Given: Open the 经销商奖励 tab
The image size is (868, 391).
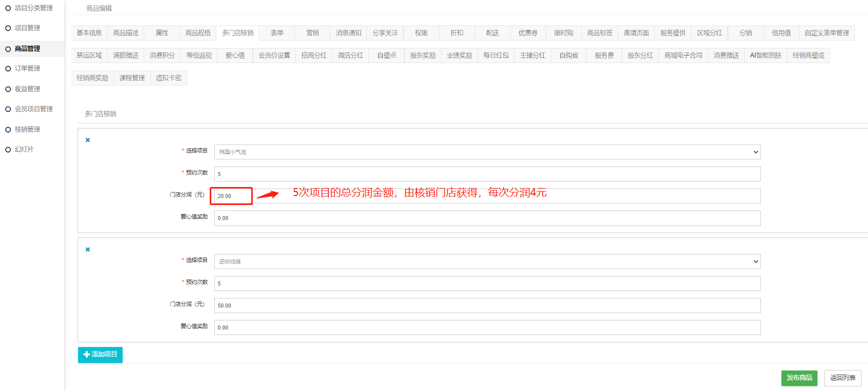Looking at the screenshot, I should [92, 78].
